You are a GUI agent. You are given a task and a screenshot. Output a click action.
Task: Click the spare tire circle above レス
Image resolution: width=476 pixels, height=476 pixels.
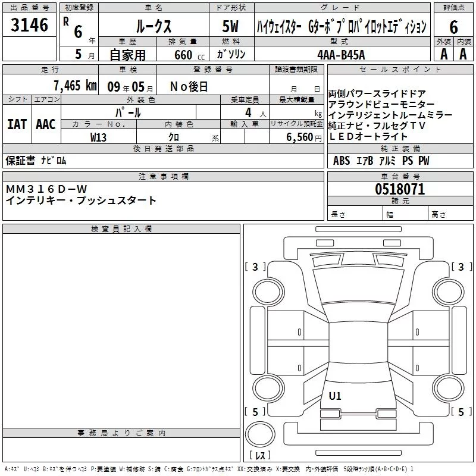pos(260,434)
